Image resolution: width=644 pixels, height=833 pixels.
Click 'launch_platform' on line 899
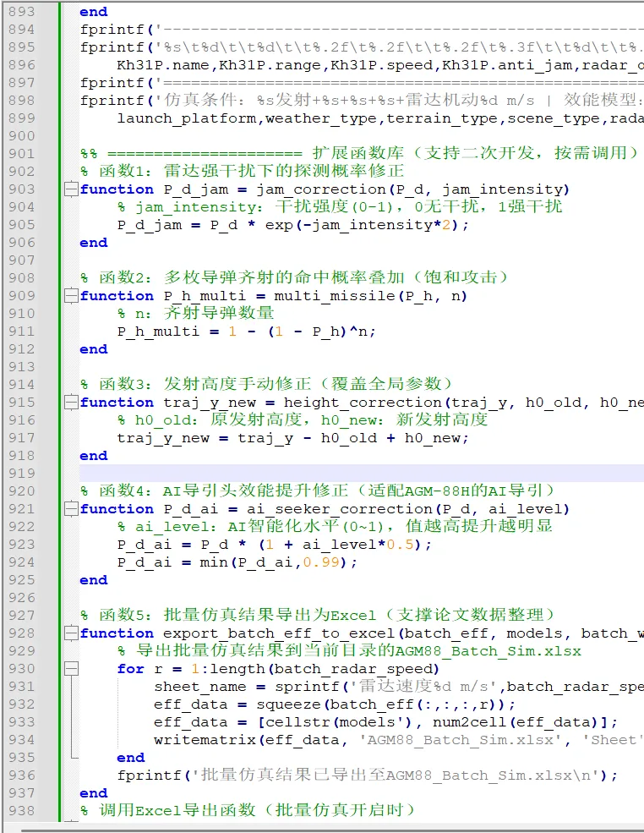click(x=186, y=118)
